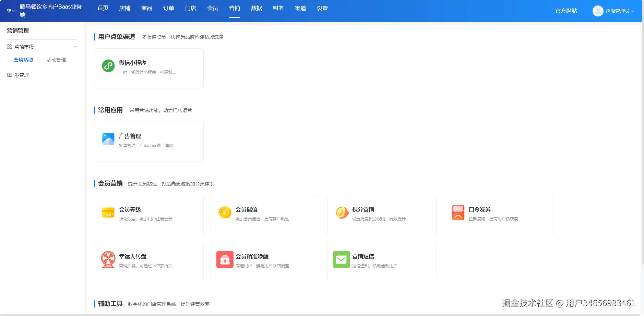Click the 口令发券 red envelope icon
The width and height of the screenshot is (644, 316).
click(x=458, y=212)
